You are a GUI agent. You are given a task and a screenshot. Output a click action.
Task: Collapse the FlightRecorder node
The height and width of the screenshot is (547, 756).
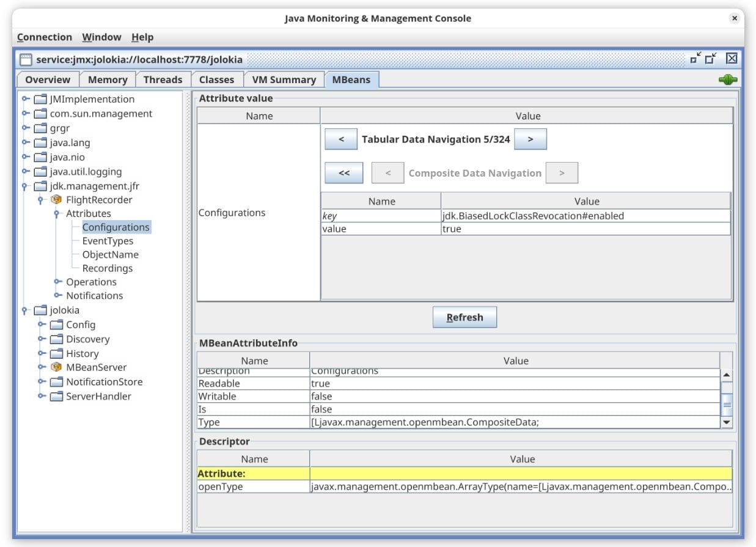coord(42,200)
